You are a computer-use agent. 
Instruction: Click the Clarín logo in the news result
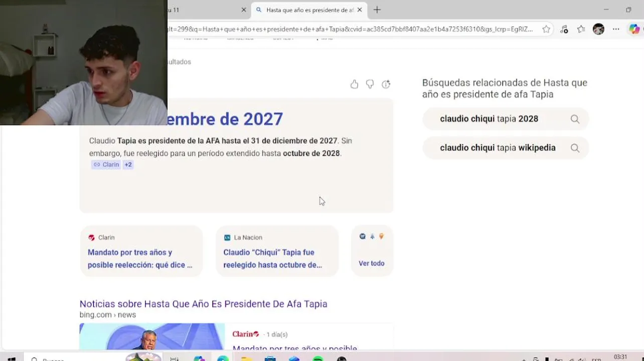coord(246,334)
